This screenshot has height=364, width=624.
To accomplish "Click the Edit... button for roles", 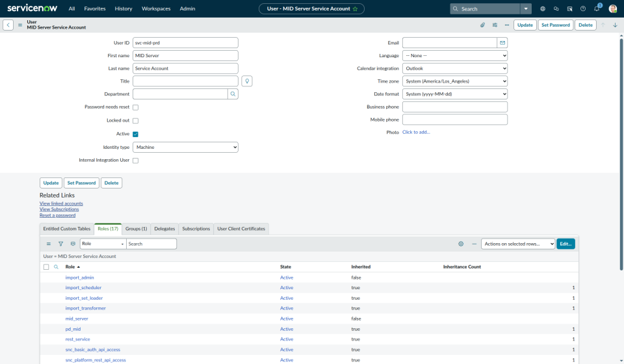I will 565,244.
